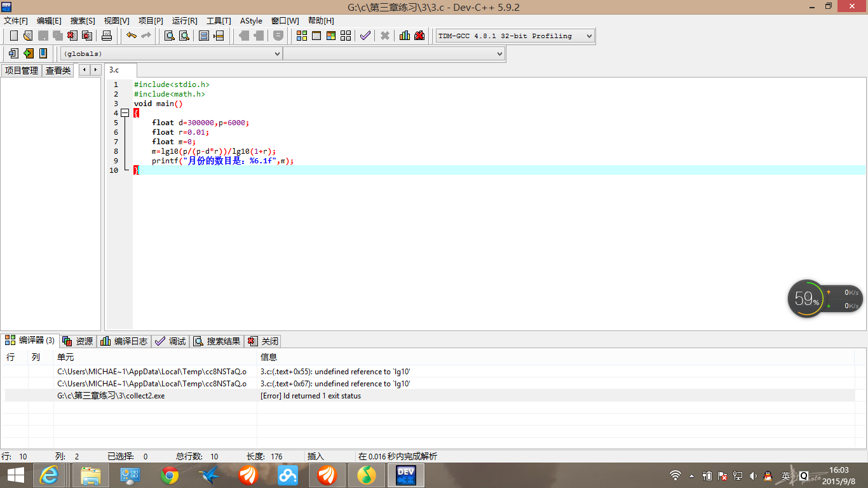The height and width of the screenshot is (488, 868).
Task: Open Replace using the second magnifier icon
Action: (x=184, y=36)
